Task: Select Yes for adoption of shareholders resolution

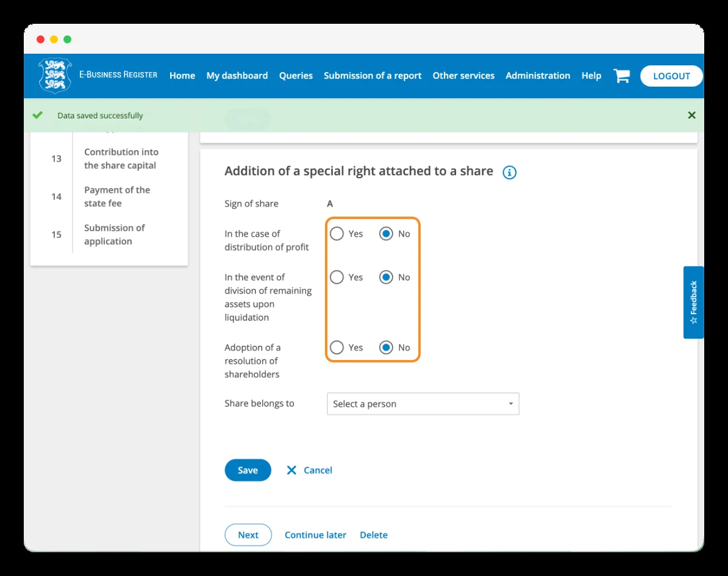Action: [337, 347]
